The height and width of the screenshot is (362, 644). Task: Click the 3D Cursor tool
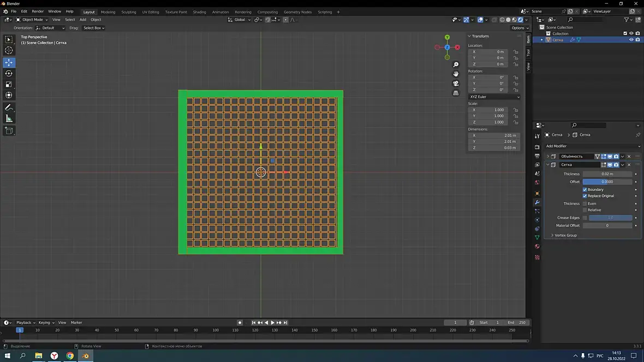click(x=9, y=51)
